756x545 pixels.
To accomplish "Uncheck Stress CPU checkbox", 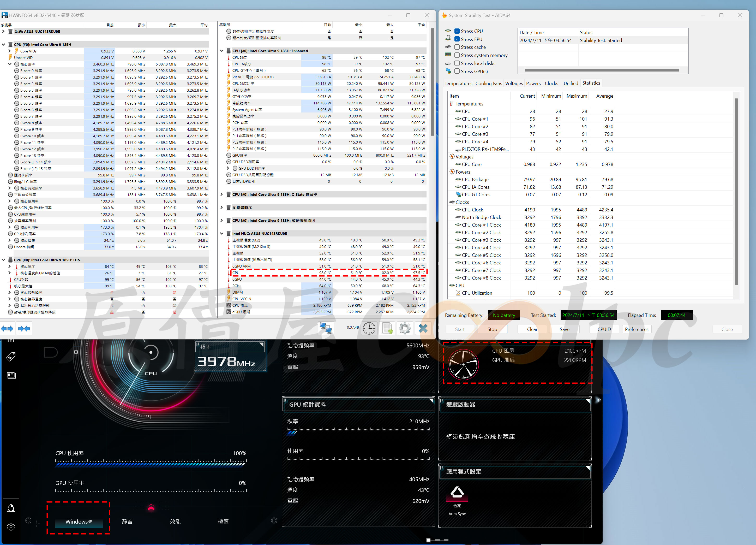I will (457, 31).
